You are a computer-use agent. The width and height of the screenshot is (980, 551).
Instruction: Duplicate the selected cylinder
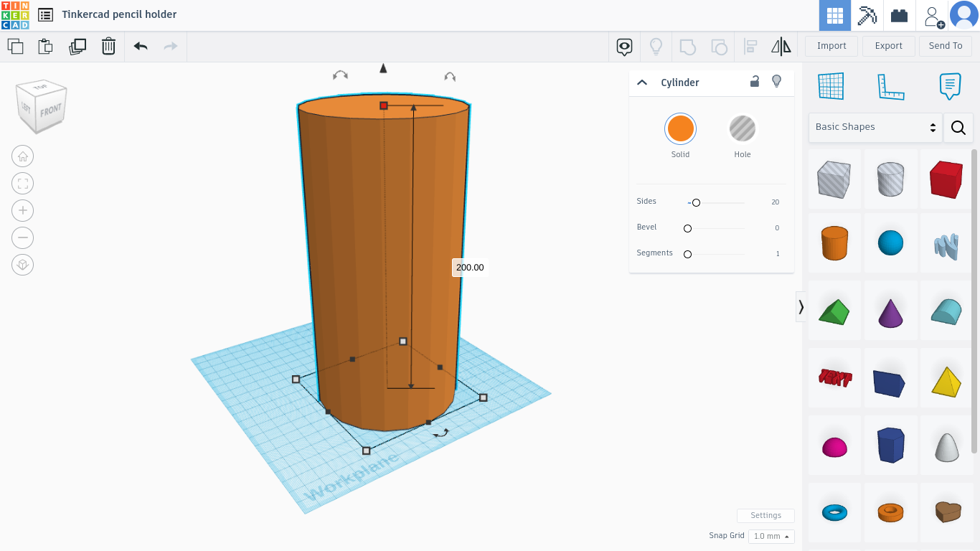pyautogui.click(x=77, y=45)
